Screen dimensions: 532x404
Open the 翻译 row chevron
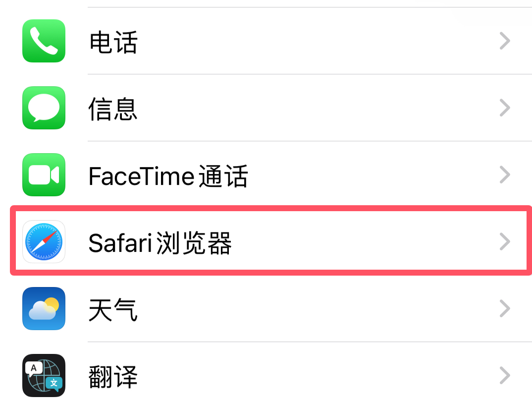504,375
